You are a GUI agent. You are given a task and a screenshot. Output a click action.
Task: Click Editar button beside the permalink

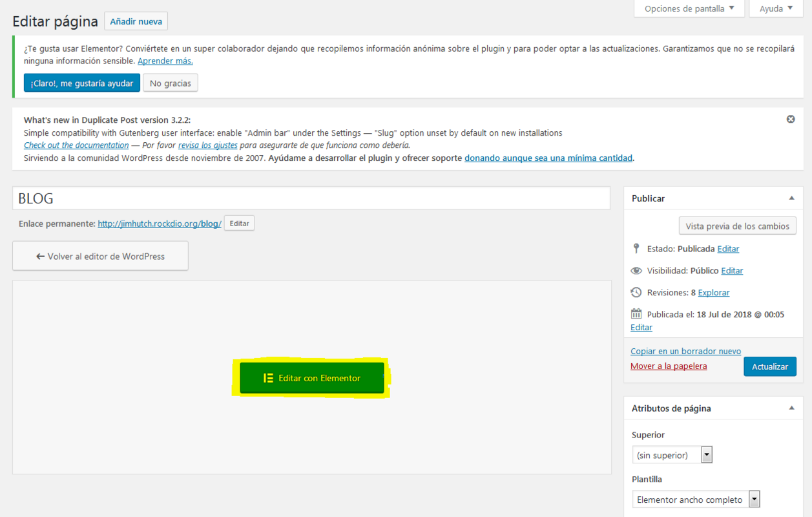pyautogui.click(x=240, y=224)
